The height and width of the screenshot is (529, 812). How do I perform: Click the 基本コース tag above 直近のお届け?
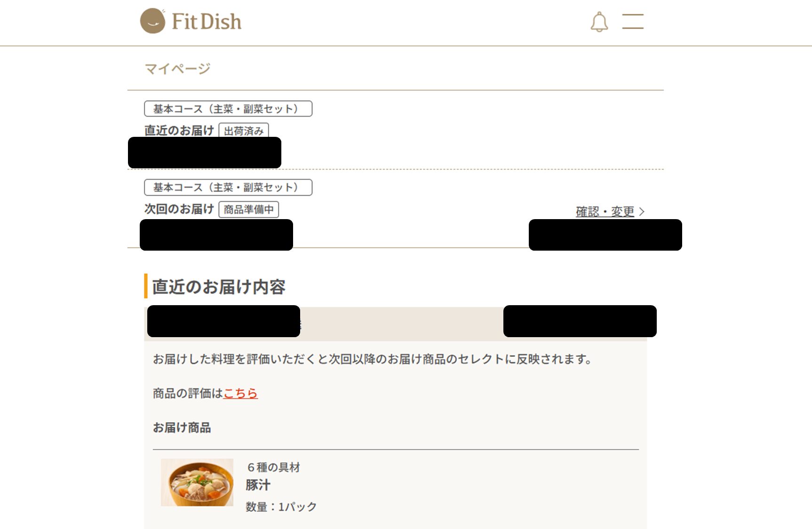[228, 109]
